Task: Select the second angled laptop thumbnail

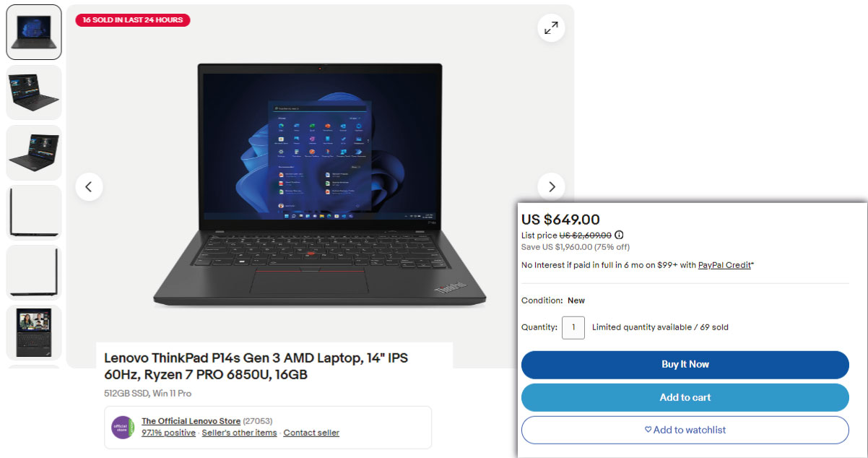Action: pyautogui.click(x=34, y=92)
